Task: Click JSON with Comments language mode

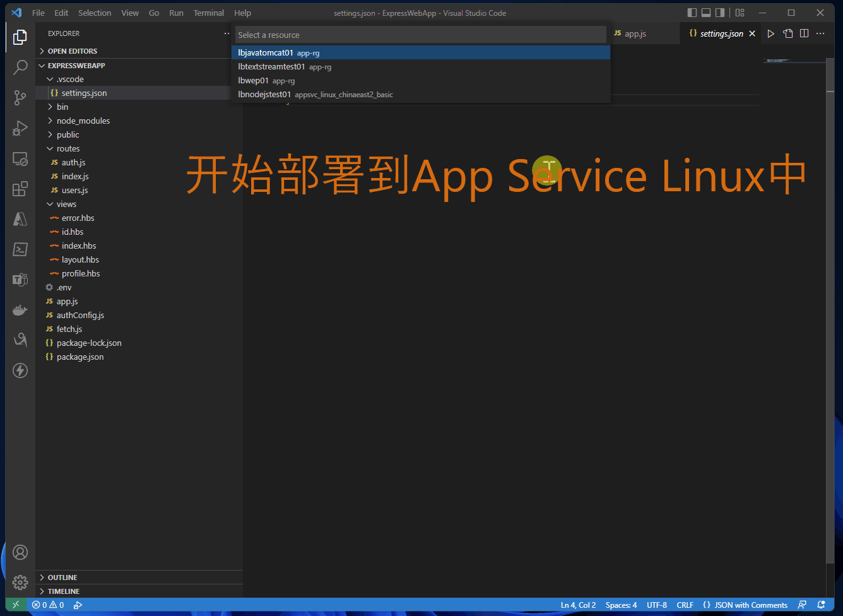Action: tap(750, 605)
